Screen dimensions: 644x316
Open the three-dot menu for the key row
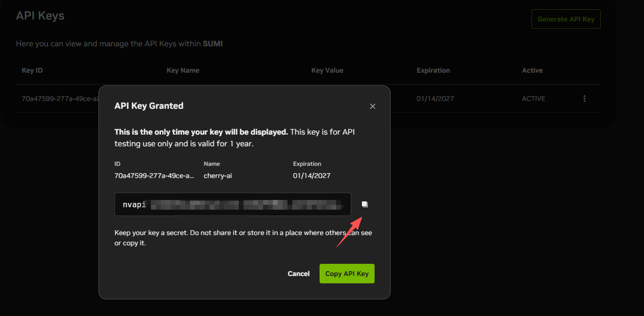tap(584, 99)
